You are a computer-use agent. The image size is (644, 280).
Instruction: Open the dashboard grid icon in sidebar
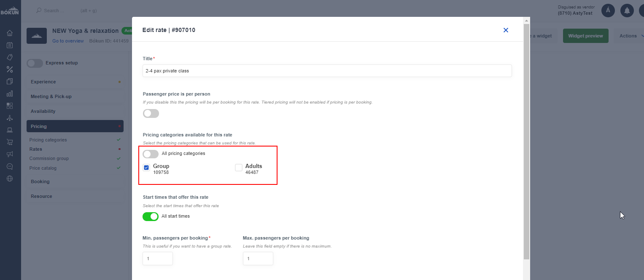pos(10,106)
